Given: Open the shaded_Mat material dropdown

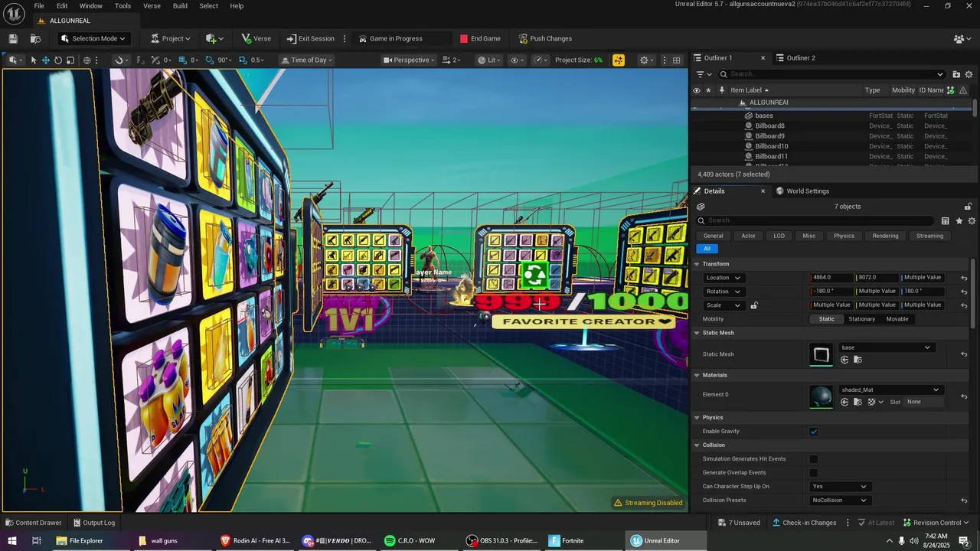Looking at the screenshot, I should click(890, 390).
